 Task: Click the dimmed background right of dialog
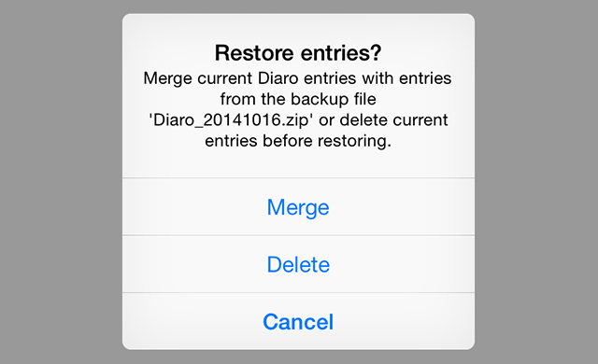(536, 182)
